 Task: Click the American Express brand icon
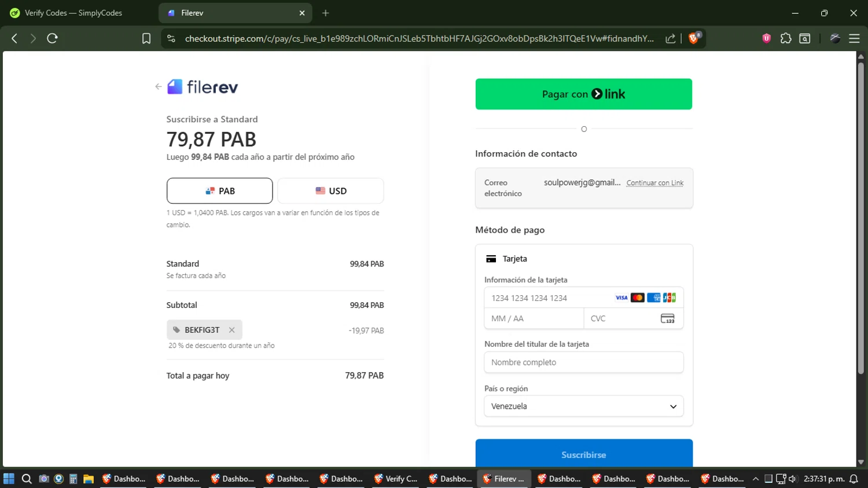pos(654,298)
